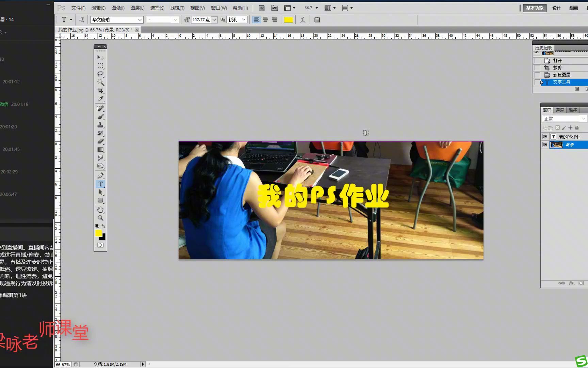Swap foreground and background colors
This screenshot has width=588, height=368.
(x=103, y=226)
